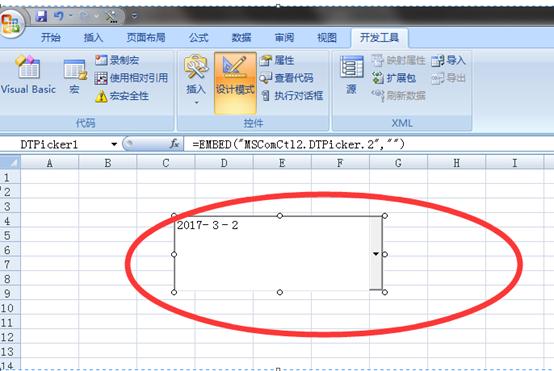
Task: Click 映射属性 map properties
Action: [x=399, y=60]
